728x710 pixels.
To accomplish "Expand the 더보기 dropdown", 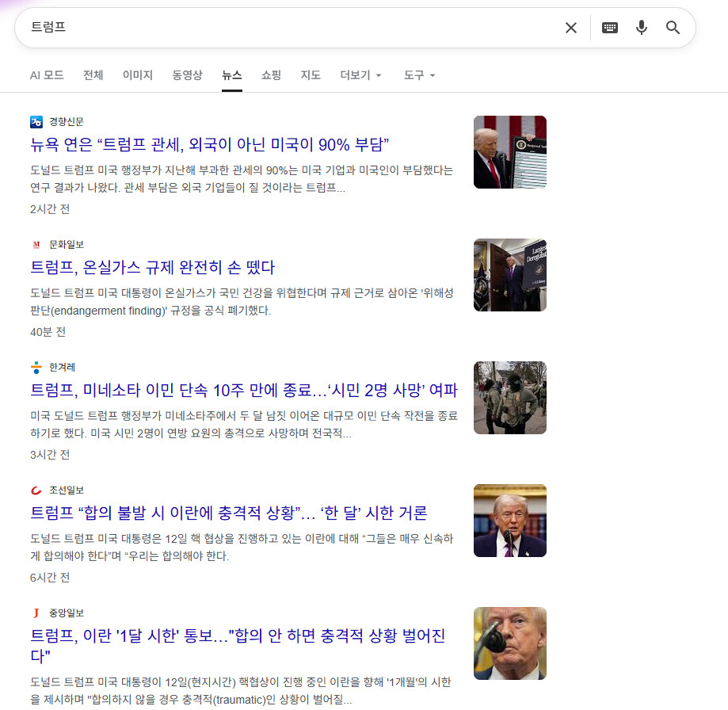I will [x=360, y=75].
